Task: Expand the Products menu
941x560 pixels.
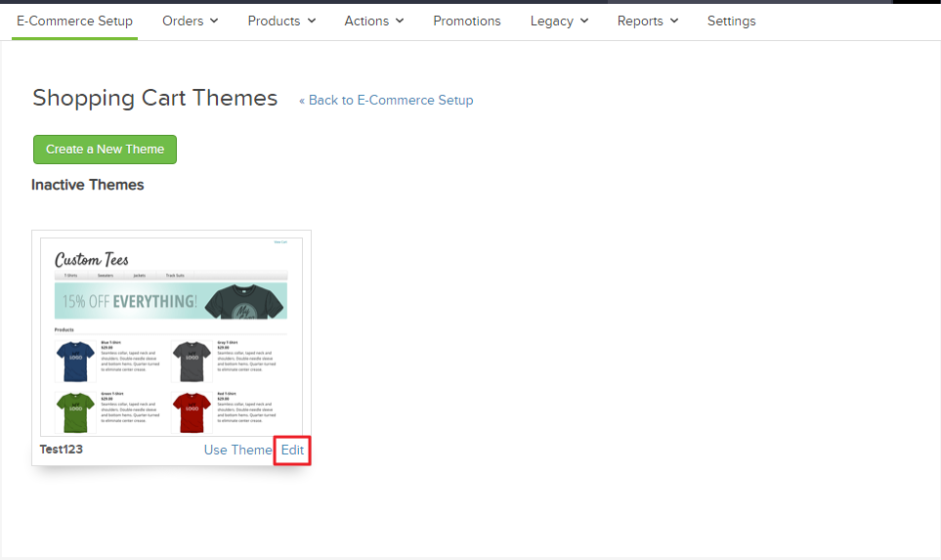Action: pos(281,21)
